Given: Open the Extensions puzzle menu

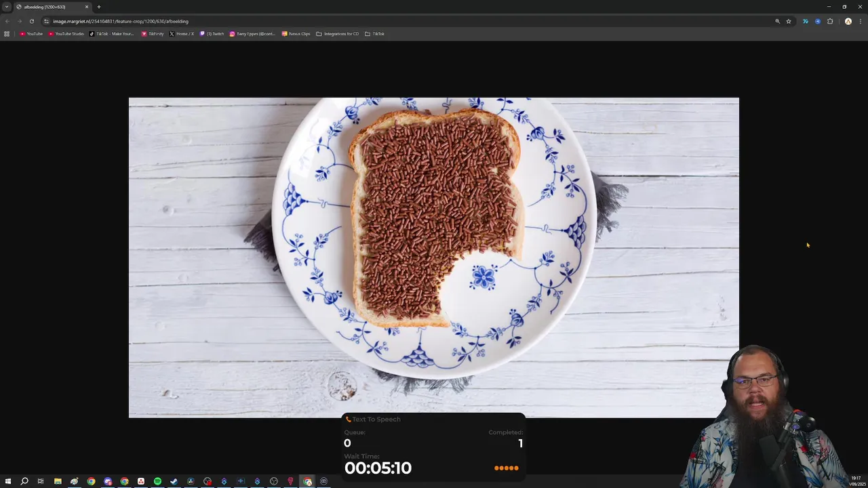Looking at the screenshot, I should (830, 21).
